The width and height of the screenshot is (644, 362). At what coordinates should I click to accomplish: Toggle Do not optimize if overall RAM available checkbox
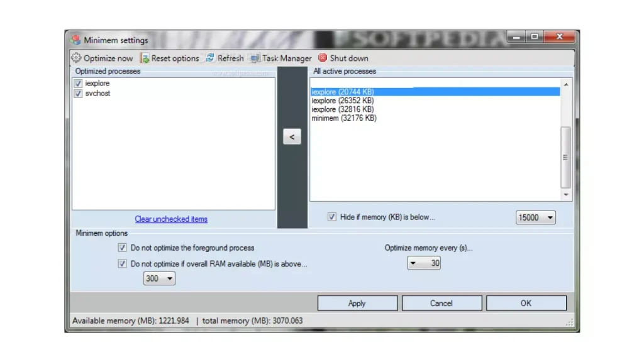[x=122, y=263]
